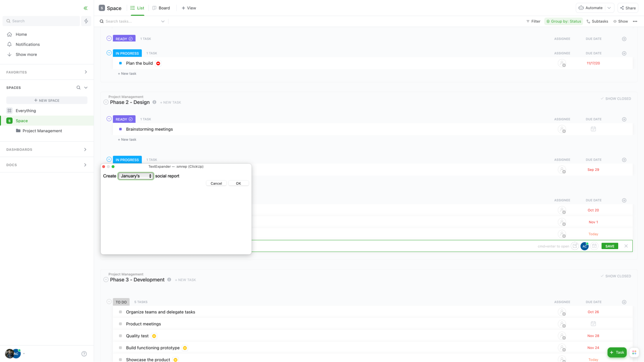This screenshot has height=362, width=644.
Task: Collapse the sidebar using double-chevron icon
Action: click(x=85, y=8)
